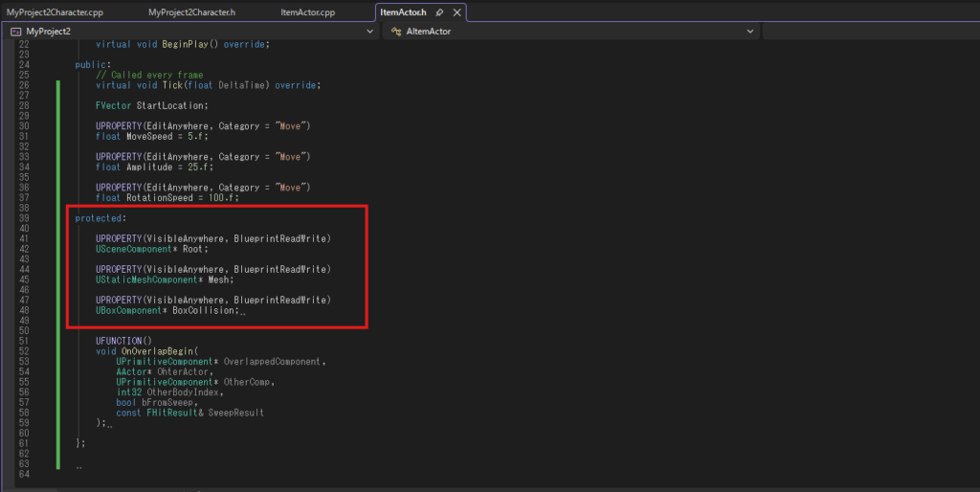980x492 pixels.
Task: Expand the MyProject2 scope dropdown arrow
Action: pyautogui.click(x=370, y=32)
